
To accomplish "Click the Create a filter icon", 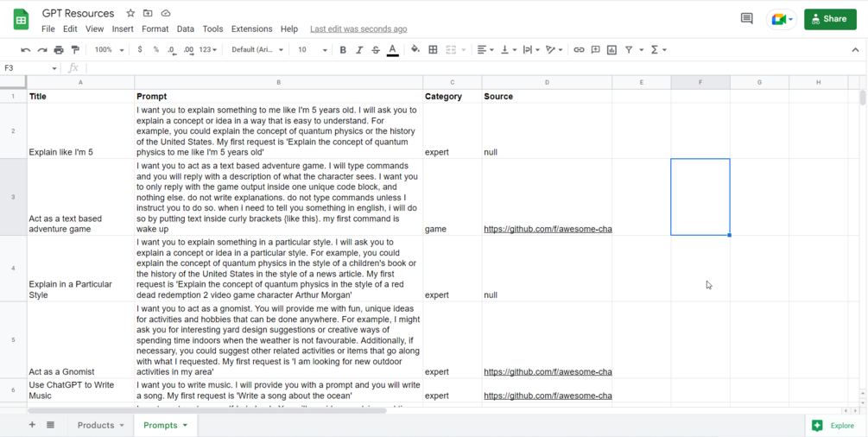I will tap(629, 50).
